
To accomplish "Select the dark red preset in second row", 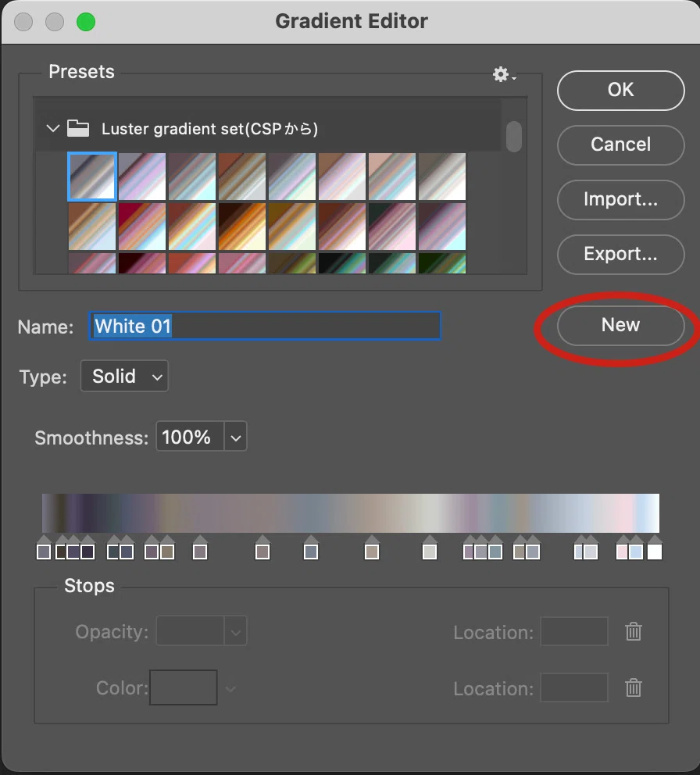I will click(142, 227).
